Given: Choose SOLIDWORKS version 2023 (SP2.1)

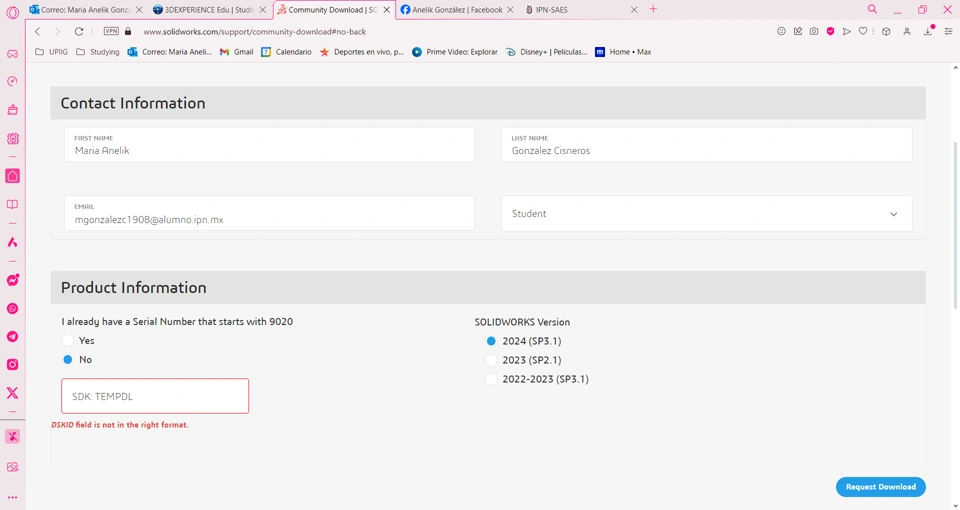Looking at the screenshot, I should (x=491, y=360).
